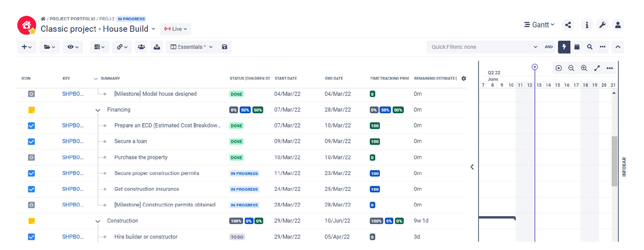This screenshot has height=250, width=644.
Task: Zoom in the Gantt timeline
Action: pyautogui.click(x=584, y=68)
